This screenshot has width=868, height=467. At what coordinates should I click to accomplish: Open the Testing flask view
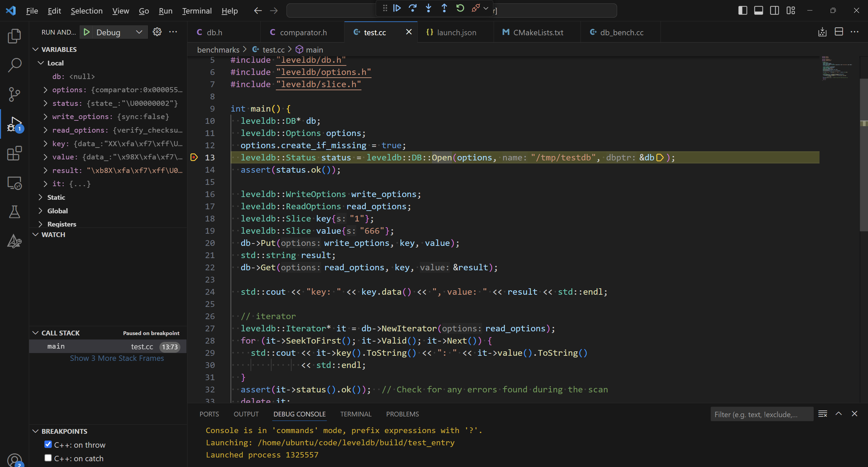click(x=14, y=212)
